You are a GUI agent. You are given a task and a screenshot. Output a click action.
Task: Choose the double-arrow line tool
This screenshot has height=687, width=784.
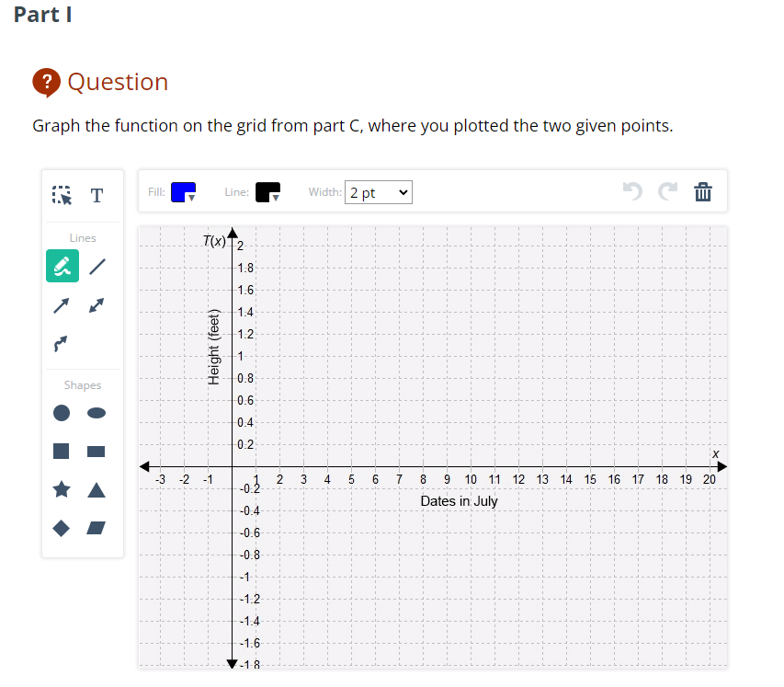96,304
